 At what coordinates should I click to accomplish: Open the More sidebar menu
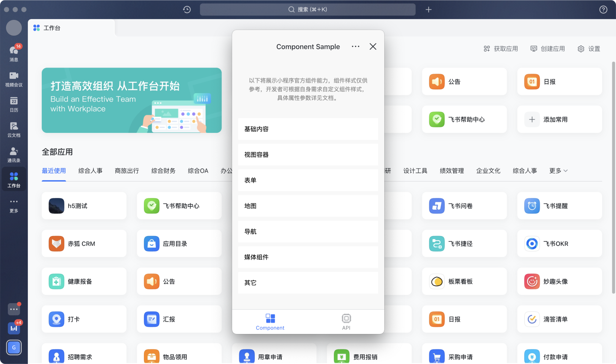tap(14, 205)
